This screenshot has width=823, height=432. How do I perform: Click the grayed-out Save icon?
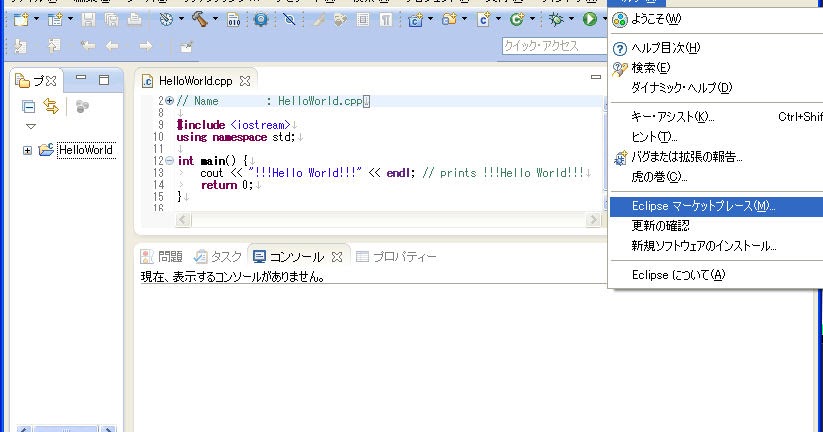click(89, 20)
